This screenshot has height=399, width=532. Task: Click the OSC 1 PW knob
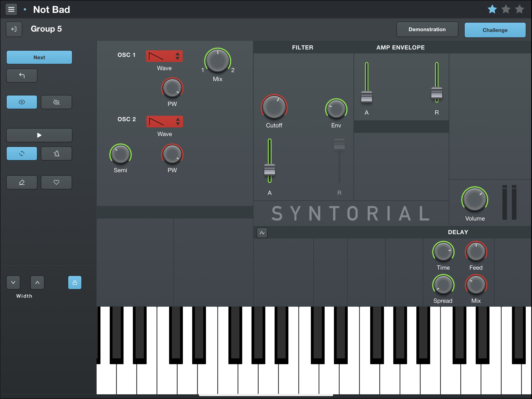pyautogui.click(x=172, y=88)
